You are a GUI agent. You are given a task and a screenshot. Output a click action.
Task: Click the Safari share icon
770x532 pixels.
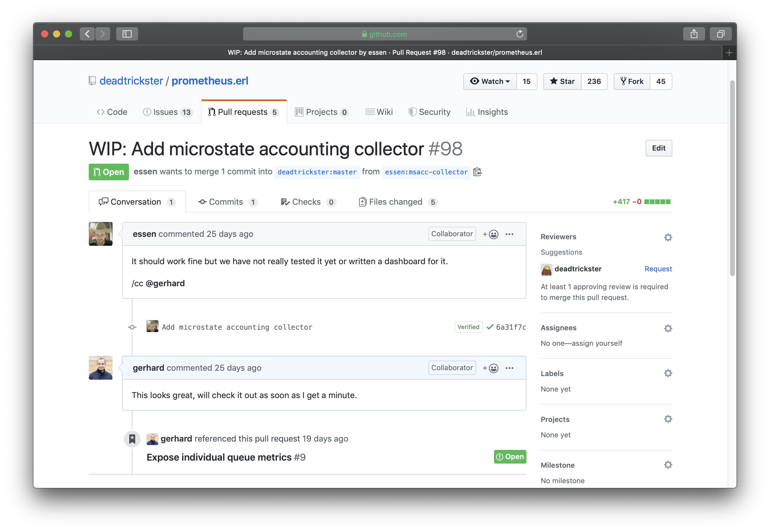(694, 34)
